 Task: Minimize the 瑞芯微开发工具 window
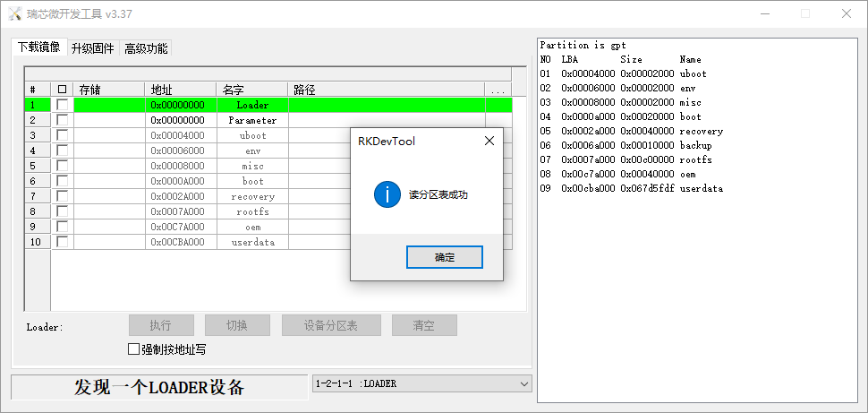coord(764,13)
